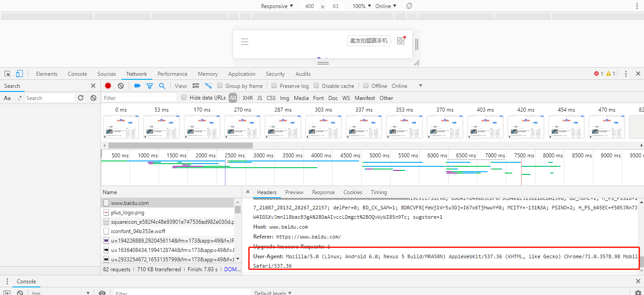Screen dimensions: 644x295
Task: Refresh the search results
Action: pos(81,98)
